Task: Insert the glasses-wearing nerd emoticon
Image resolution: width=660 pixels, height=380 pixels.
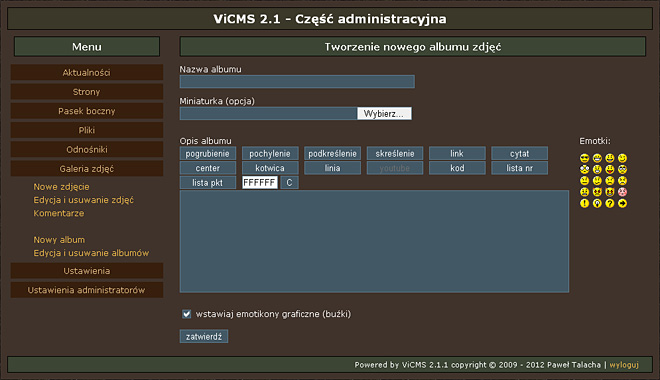Action: (623, 169)
